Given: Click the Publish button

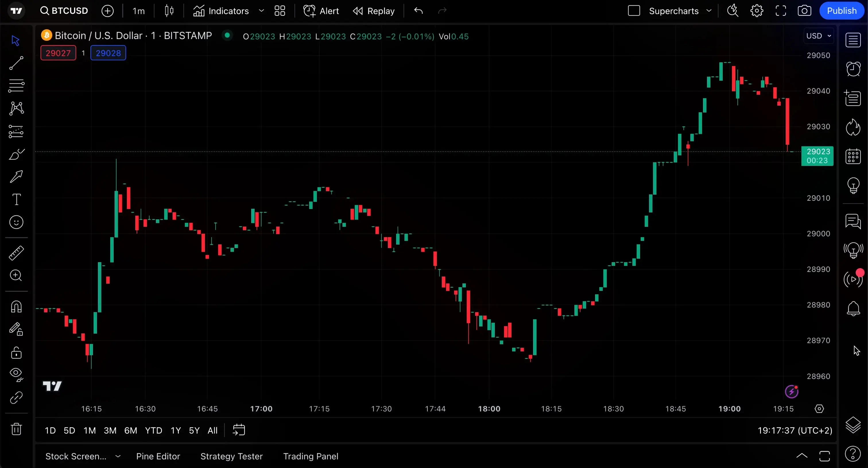Looking at the screenshot, I should point(842,10).
